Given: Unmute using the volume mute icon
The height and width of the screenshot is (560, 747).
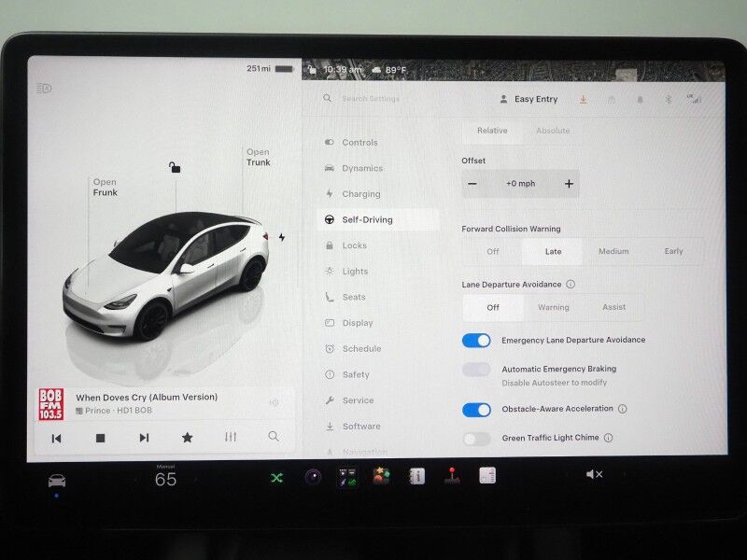Looking at the screenshot, I should coord(594,474).
